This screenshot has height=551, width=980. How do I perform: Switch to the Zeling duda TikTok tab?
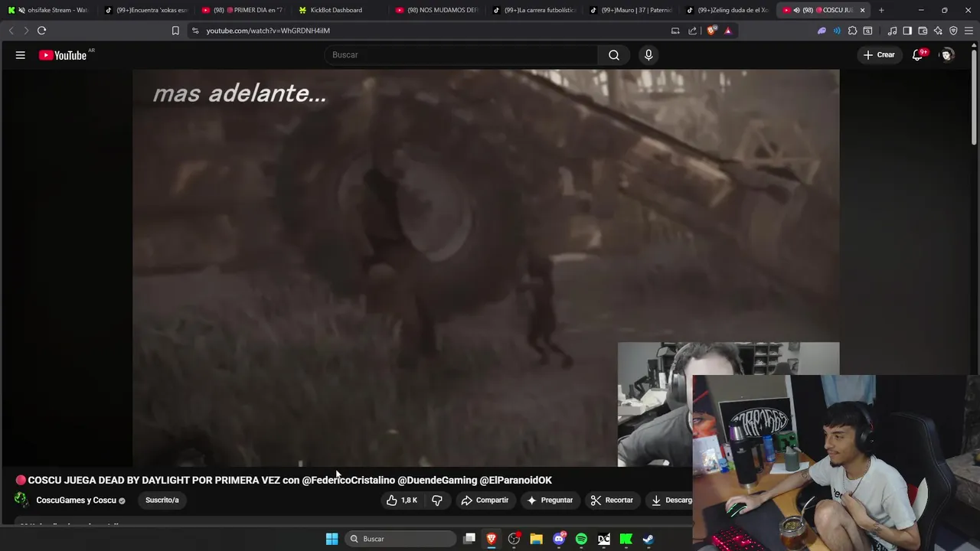coord(728,10)
